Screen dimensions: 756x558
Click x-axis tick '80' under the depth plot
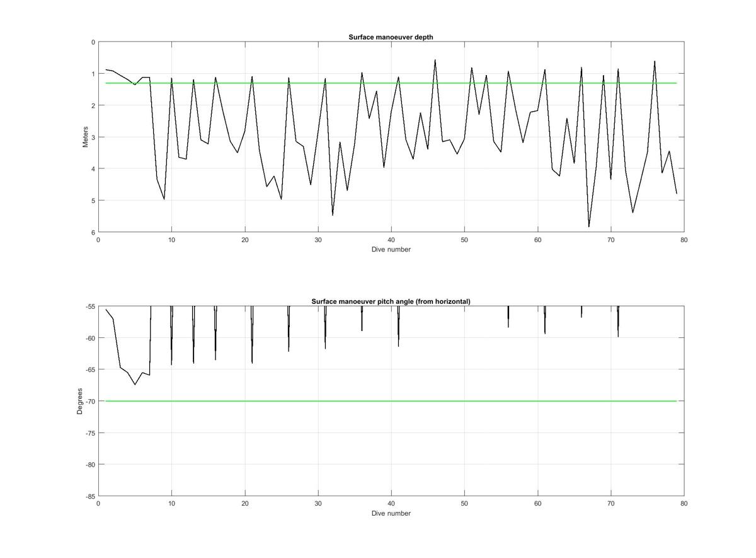pos(684,240)
